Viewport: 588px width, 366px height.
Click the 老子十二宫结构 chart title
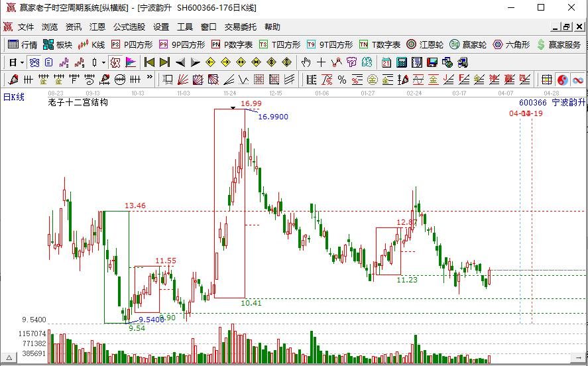78,102
